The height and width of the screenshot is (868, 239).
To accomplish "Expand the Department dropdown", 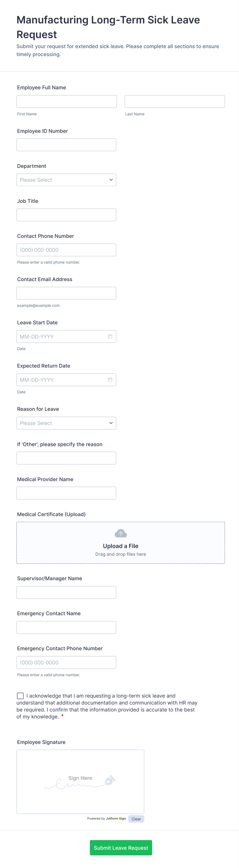I will point(66,180).
